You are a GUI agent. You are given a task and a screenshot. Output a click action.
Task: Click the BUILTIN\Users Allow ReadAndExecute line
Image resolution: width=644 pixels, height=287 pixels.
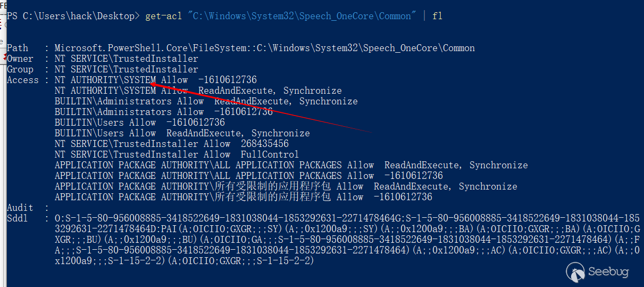click(x=182, y=133)
